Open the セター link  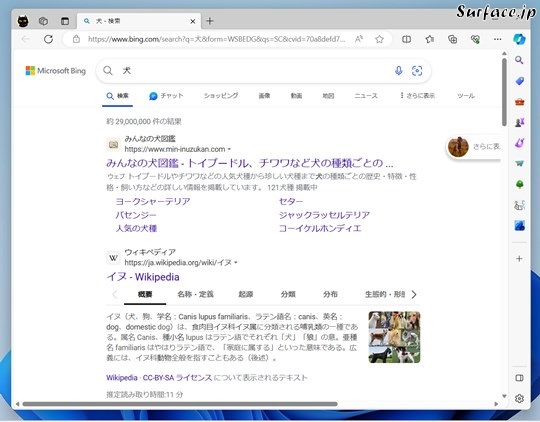pyautogui.click(x=291, y=201)
